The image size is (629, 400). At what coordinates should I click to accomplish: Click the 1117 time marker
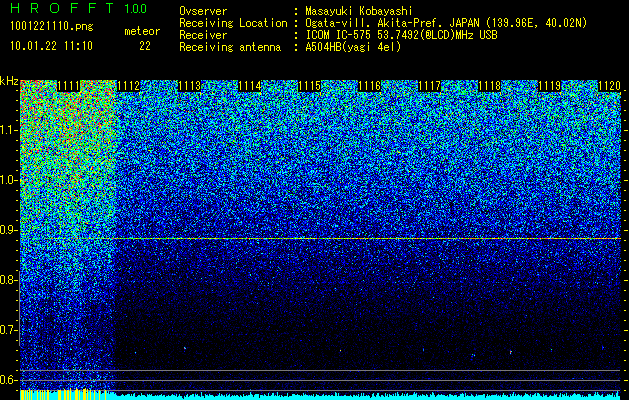pyautogui.click(x=429, y=86)
